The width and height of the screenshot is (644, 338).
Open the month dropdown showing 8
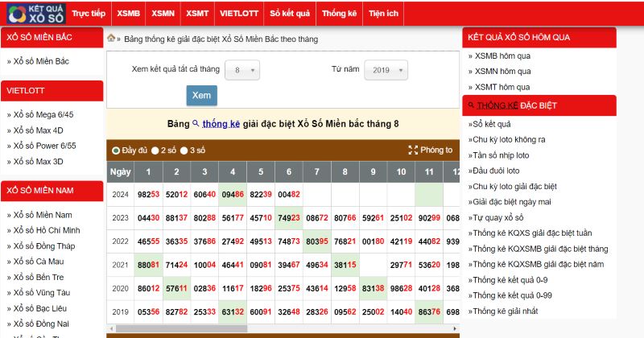click(242, 71)
